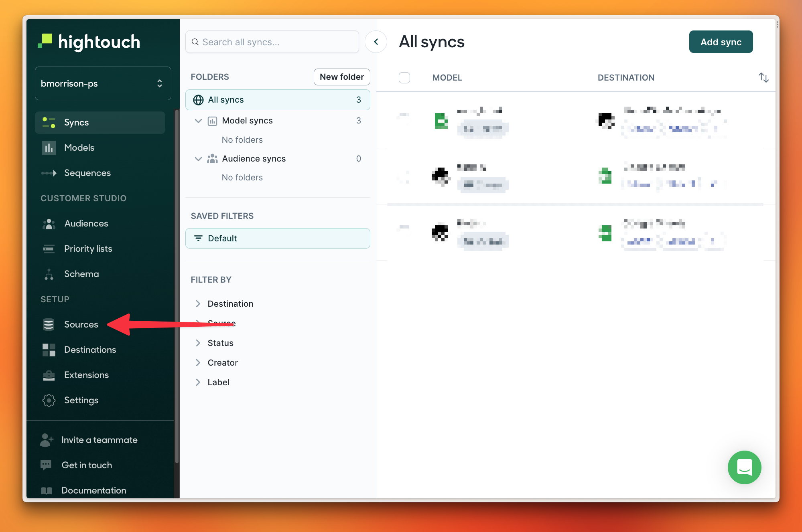This screenshot has height=532, width=802.
Task: Click the Add sync button
Action: 721,42
